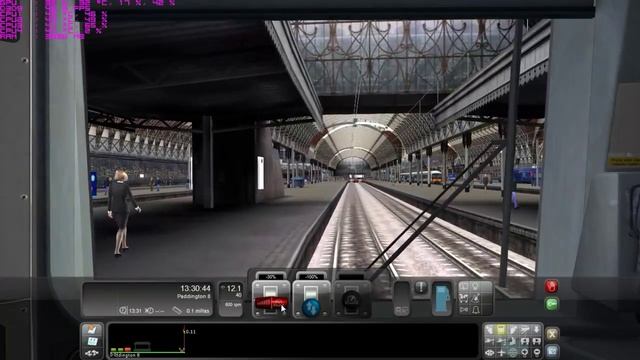Click the clock time 13:30:44
The image size is (640, 360).
point(196,289)
